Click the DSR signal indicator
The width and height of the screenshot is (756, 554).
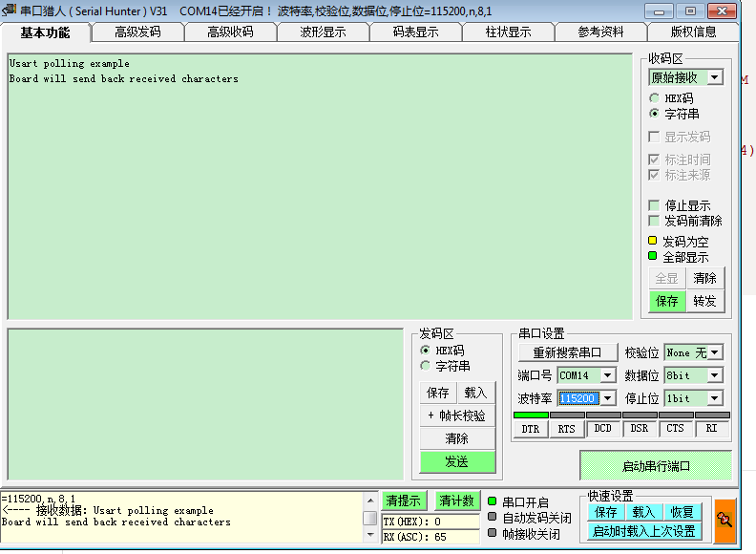coord(640,428)
